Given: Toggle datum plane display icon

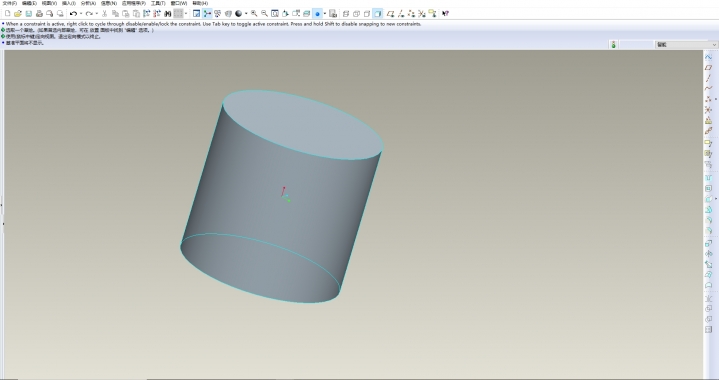Looking at the screenshot, I should point(390,14).
